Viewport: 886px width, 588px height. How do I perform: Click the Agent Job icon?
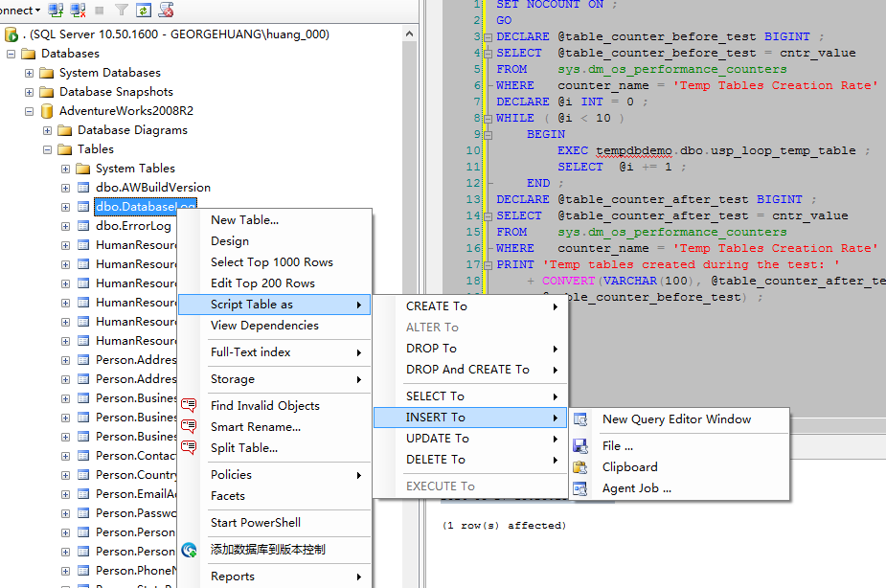(x=580, y=488)
